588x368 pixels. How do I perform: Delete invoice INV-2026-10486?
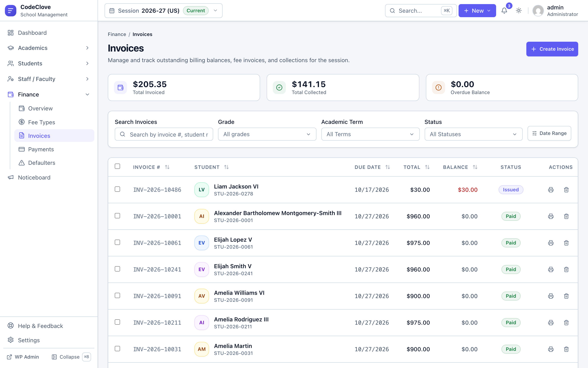(x=566, y=190)
